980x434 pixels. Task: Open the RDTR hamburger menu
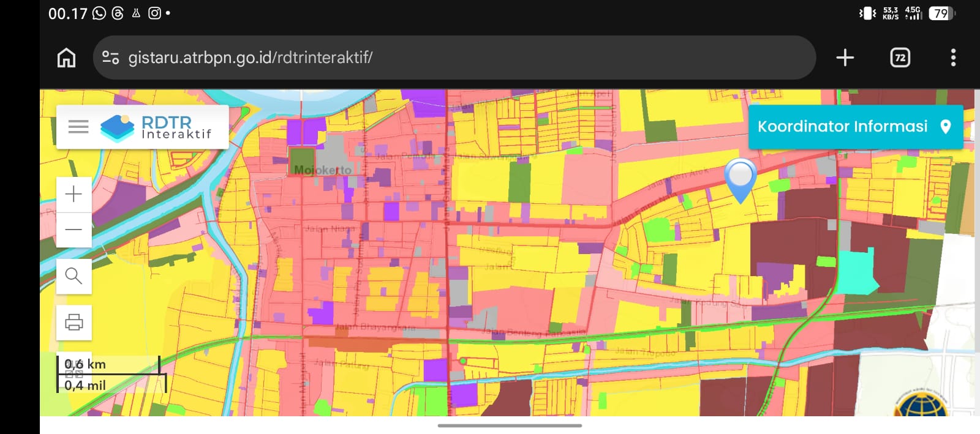coord(78,127)
